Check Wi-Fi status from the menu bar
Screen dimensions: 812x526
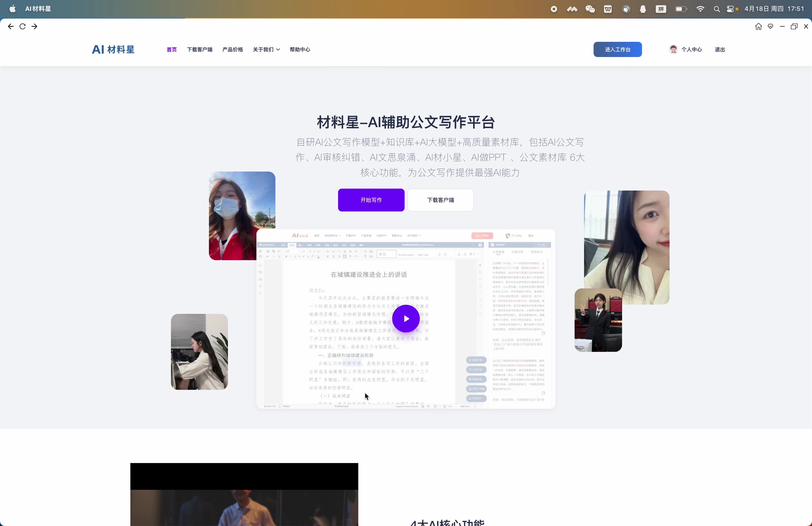[700, 9]
